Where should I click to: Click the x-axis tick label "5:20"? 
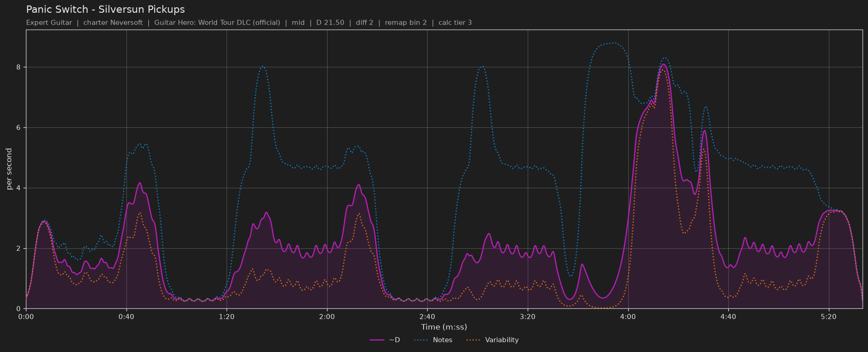click(828, 317)
